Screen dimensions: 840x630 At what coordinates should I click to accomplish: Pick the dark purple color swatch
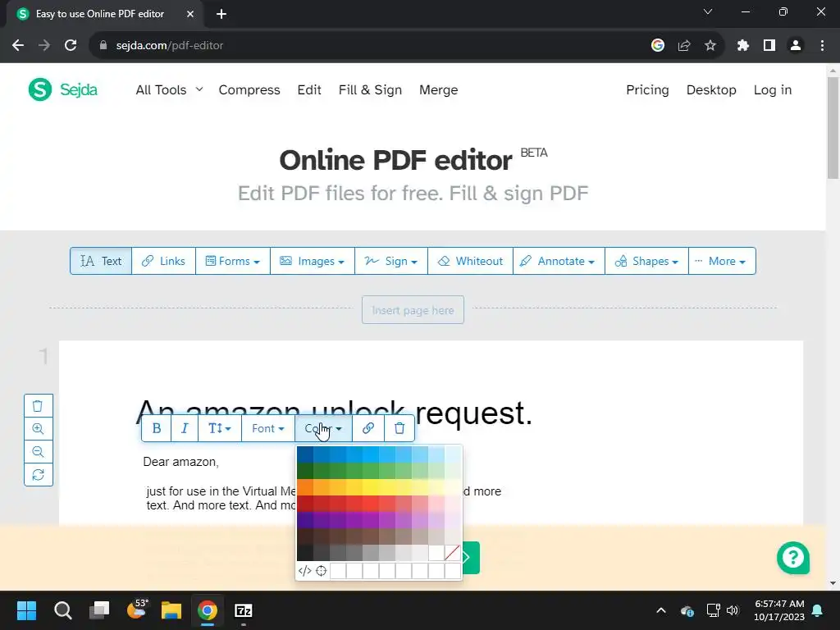pyautogui.click(x=305, y=520)
